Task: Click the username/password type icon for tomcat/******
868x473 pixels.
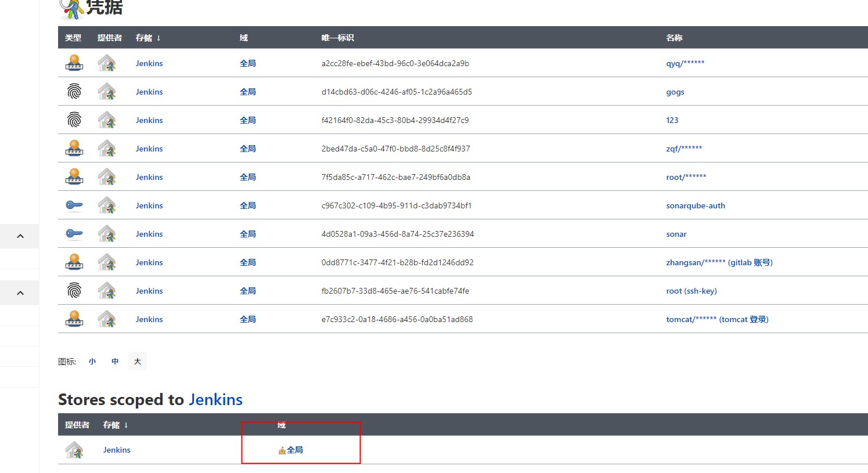Action: point(74,319)
